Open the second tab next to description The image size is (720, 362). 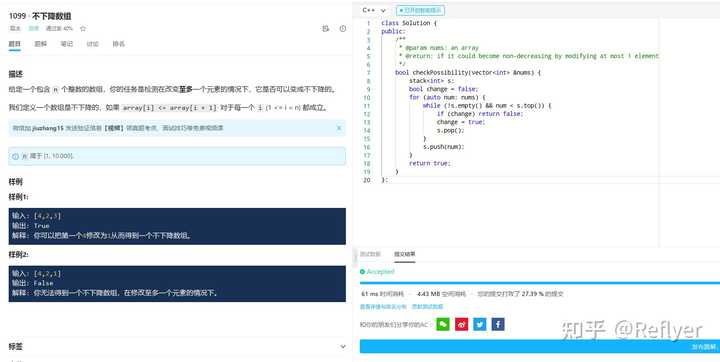click(40, 44)
